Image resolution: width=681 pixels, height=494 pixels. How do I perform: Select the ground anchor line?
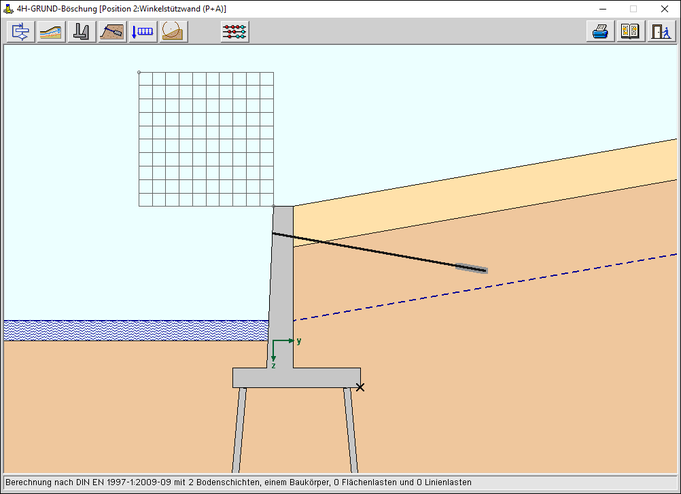(370, 250)
